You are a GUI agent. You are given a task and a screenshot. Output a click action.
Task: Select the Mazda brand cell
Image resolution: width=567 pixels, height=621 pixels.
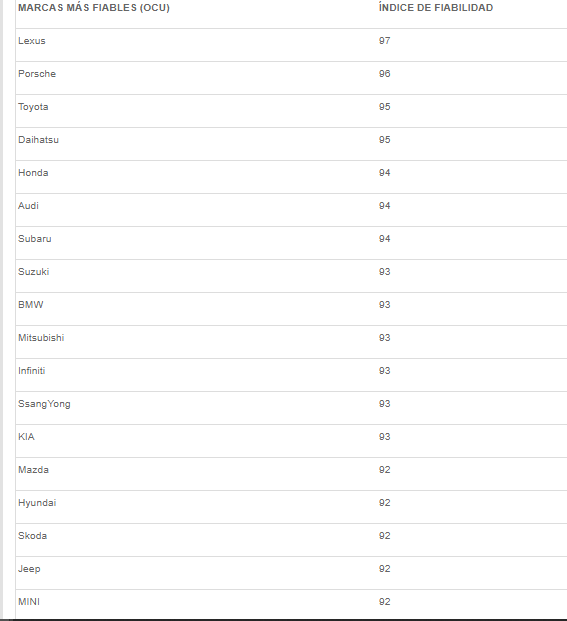click(33, 470)
